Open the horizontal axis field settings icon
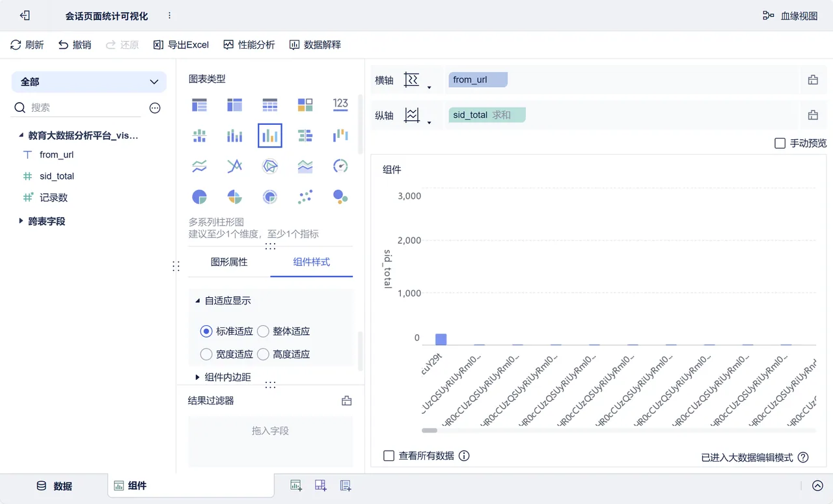This screenshot has width=833, height=504. click(x=813, y=80)
